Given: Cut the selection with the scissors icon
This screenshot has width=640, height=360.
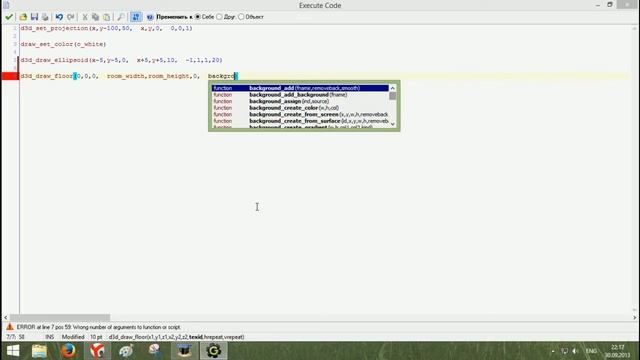Looking at the screenshot, I should [x=85, y=17].
